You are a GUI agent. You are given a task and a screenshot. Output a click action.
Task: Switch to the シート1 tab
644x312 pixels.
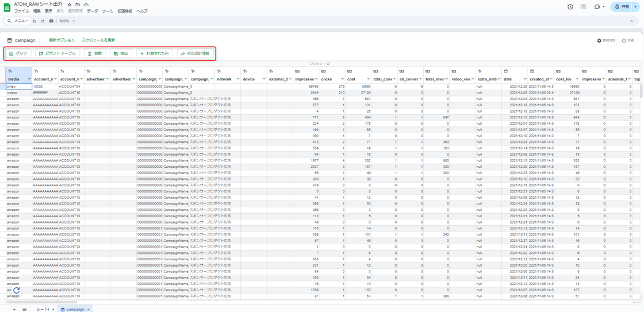pyautogui.click(x=43, y=309)
